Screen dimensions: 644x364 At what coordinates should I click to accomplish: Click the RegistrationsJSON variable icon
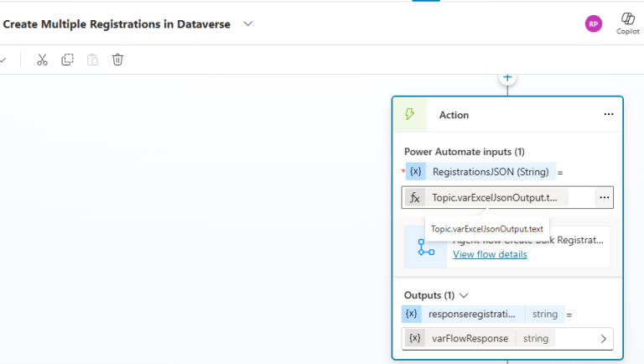click(415, 172)
